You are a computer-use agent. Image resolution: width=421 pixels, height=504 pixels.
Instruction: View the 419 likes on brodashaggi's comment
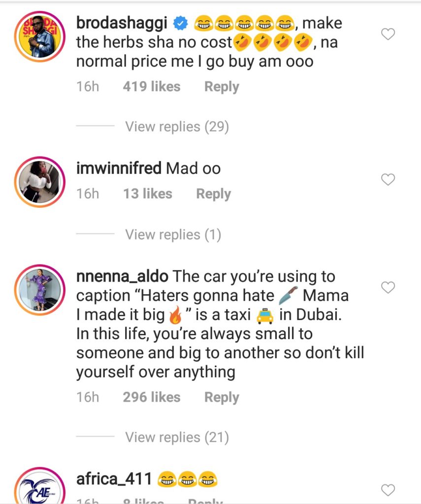pyautogui.click(x=152, y=87)
